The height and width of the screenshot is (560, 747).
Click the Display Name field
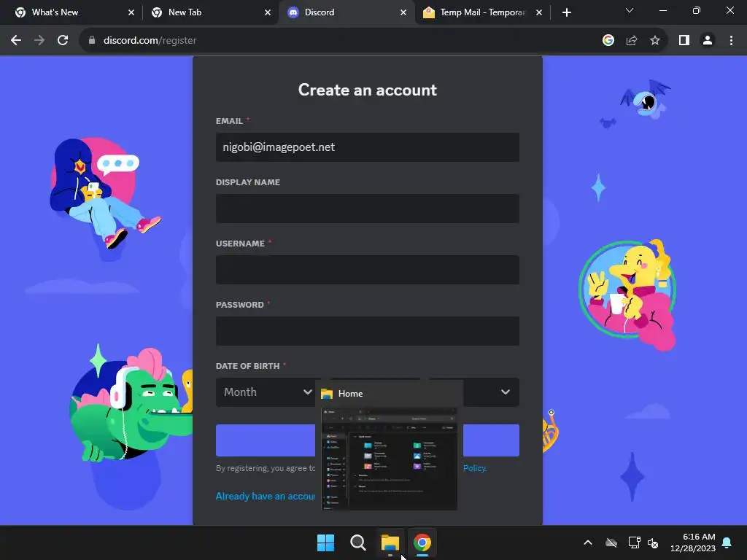pos(368,209)
